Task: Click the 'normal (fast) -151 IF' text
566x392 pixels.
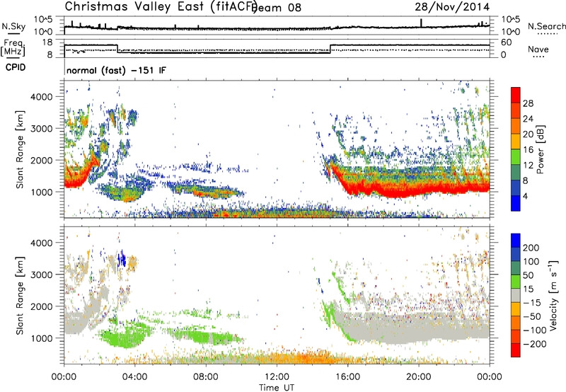Action: pyautogui.click(x=116, y=70)
